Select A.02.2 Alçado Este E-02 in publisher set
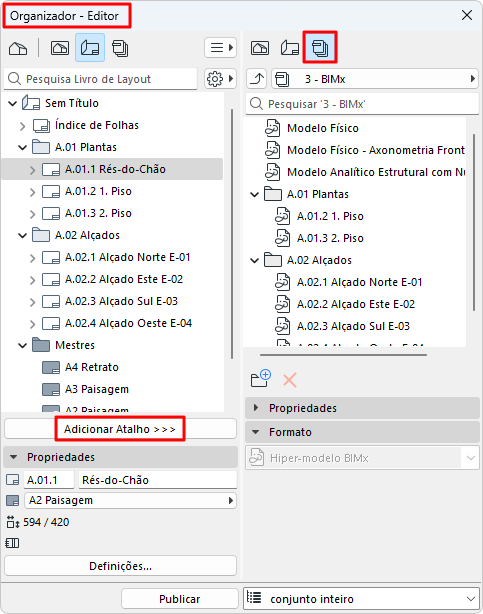The width and height of the screenshot is (483, 614). (x=356, y=304)
